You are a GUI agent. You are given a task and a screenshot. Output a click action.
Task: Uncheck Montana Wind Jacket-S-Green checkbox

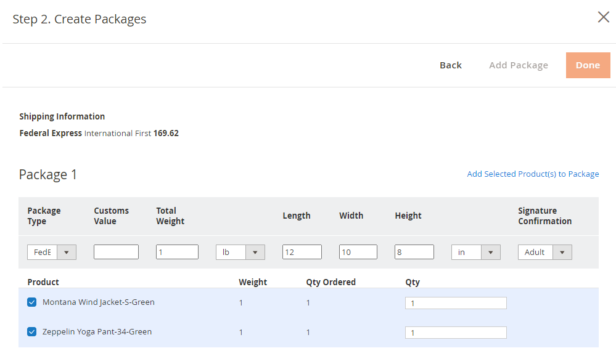(x=32, y=302)
